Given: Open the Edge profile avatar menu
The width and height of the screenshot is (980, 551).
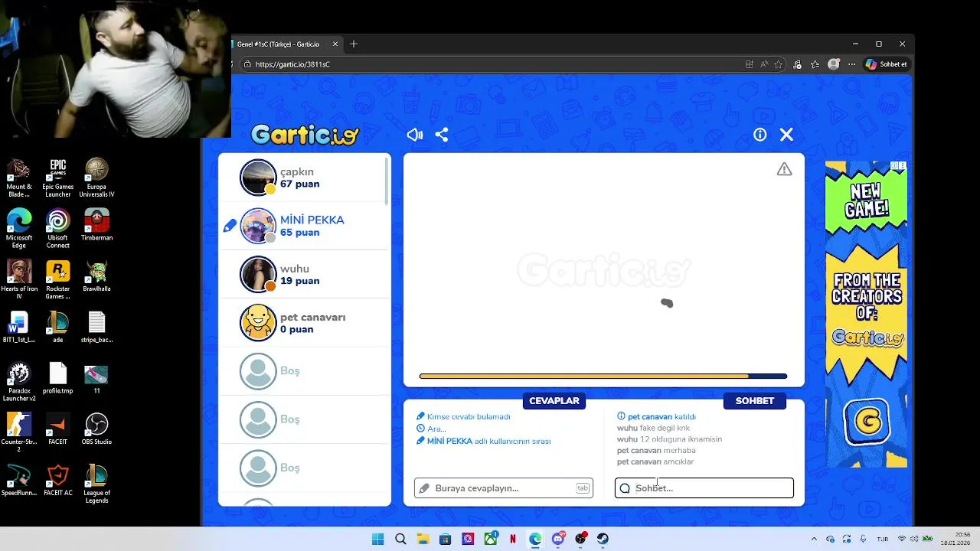Looking at the screenshot, I should pyautogui.click(x=834, y=64).
